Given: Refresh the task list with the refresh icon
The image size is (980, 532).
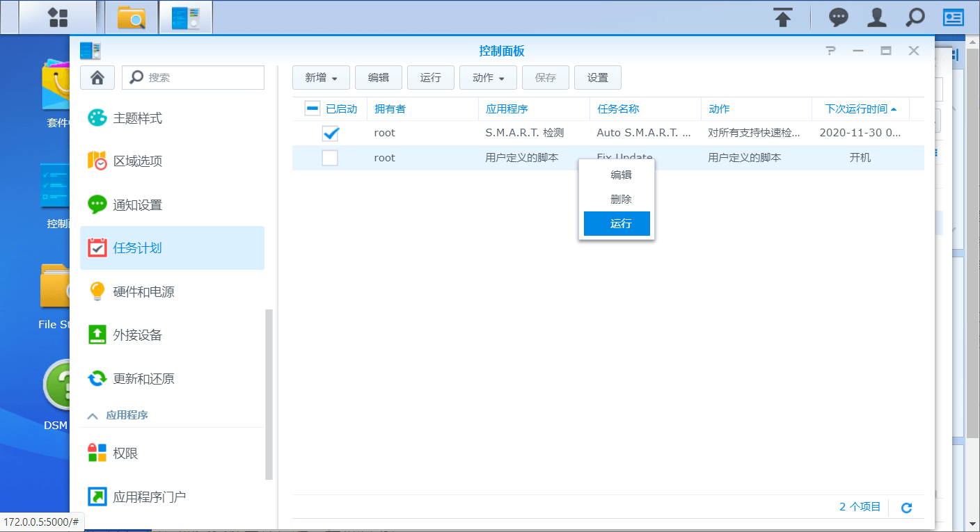Looking at the screenshot, I should pyautogui.click(x=906, y=508).
